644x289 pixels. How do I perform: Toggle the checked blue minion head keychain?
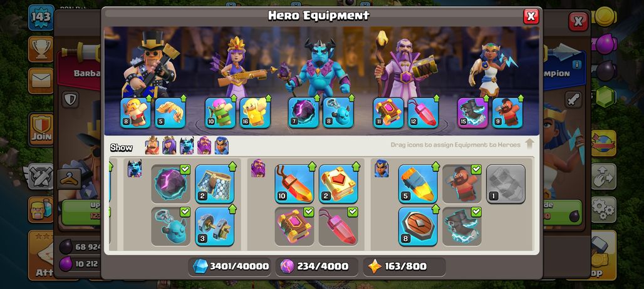click(x=170, y=226)
